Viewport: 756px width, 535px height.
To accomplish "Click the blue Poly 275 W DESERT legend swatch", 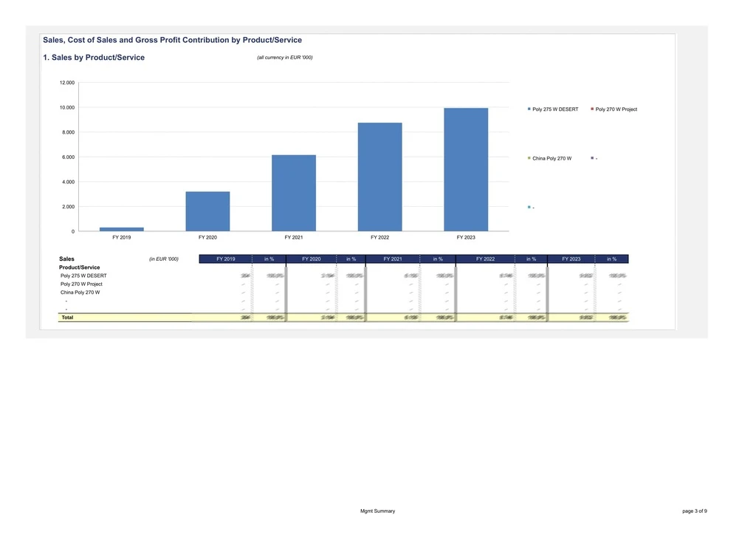I will click(x=529, y=109).
